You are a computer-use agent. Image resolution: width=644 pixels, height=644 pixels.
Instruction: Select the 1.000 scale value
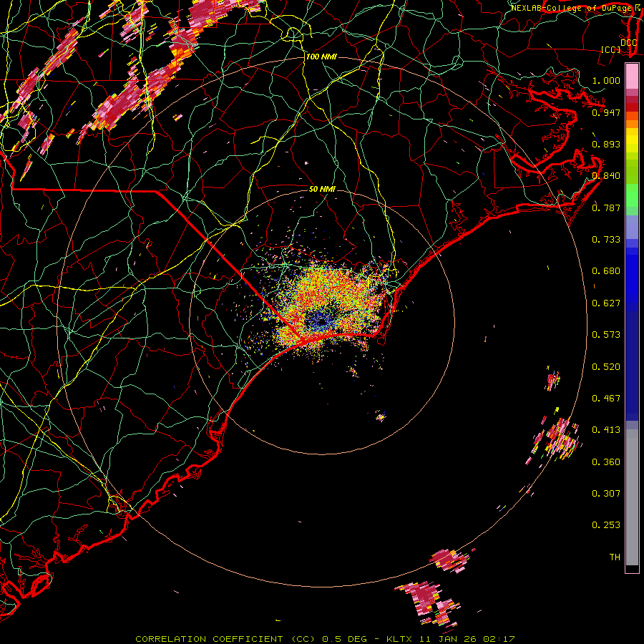pyautogui.click(x=606, y=80)
